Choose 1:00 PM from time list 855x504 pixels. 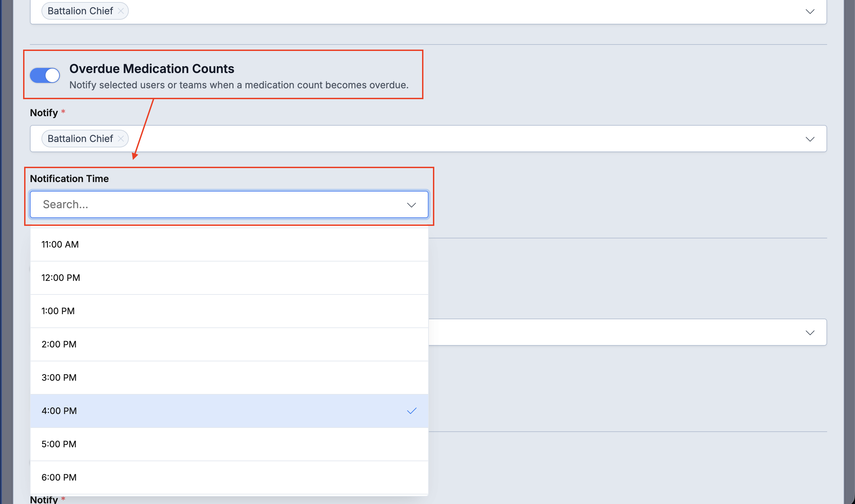point(229,311)
